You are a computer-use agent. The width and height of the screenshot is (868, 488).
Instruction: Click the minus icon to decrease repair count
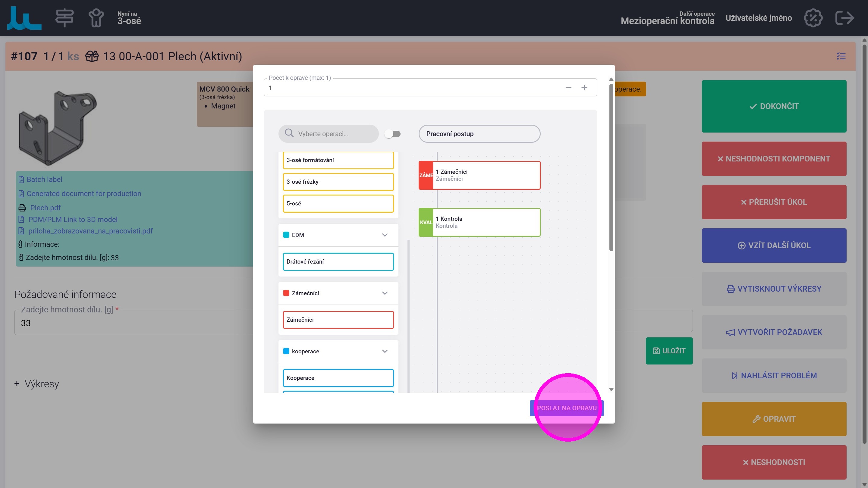[x=568, y=88]
